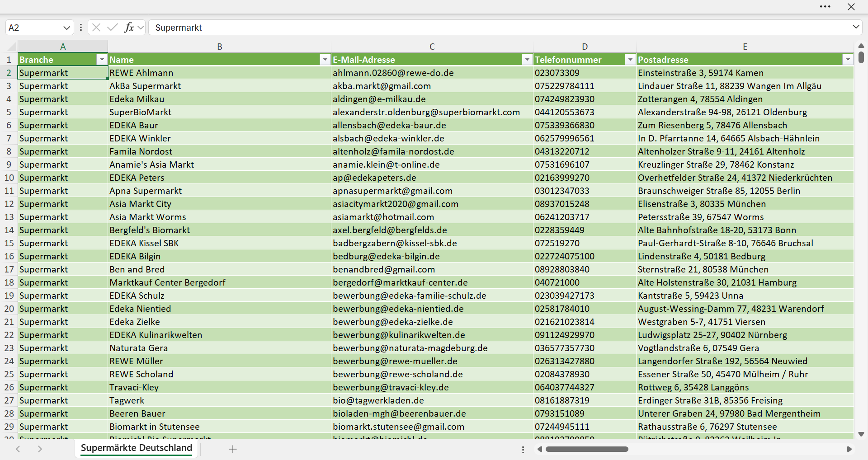This screenshot has height=460, width=868.
Task: Select address Zum Riesenberg 5, 78476 Allensbach
Action: [745, 125]
